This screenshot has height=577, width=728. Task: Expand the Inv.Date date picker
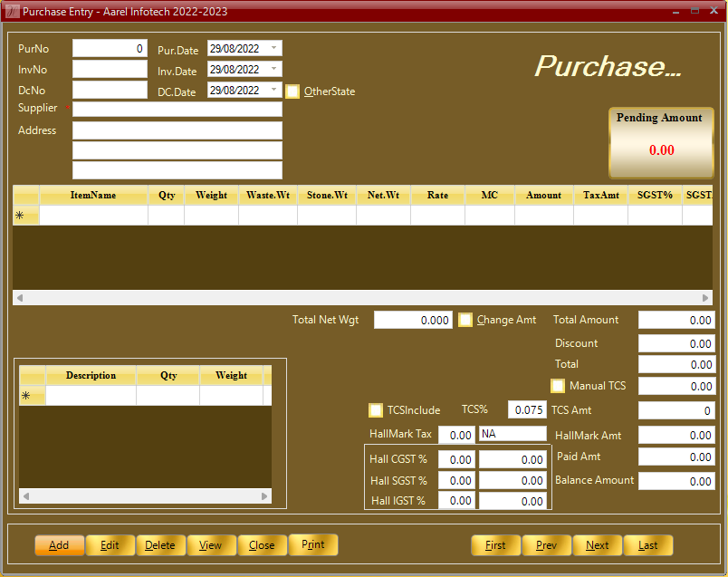coord(274,69)
